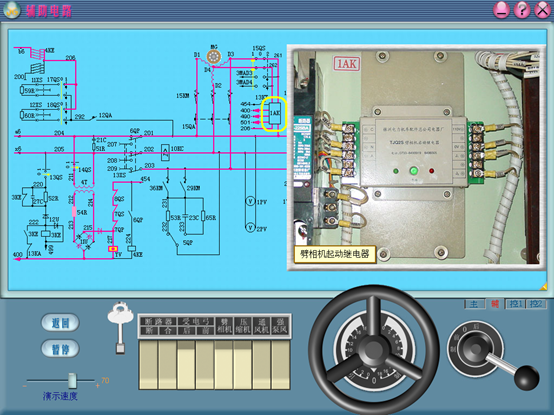Viewport: 554px width, 415px height.
Task: Click the black reverser lever knob
Action: coord(526,378)
